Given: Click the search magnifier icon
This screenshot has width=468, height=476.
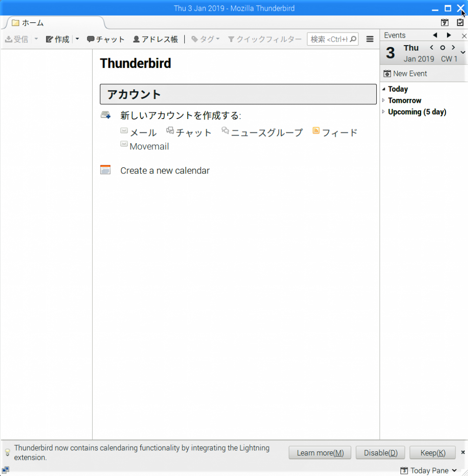Looking at the screenshot, I should point(353,39).
